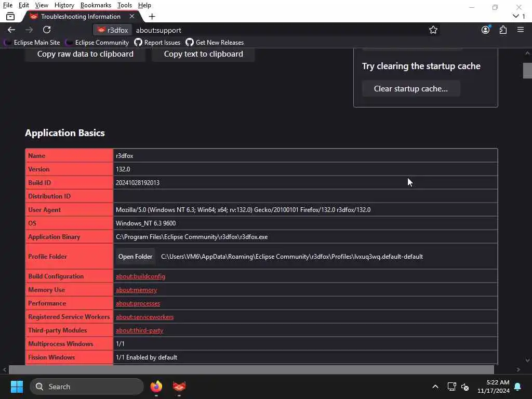
Task: Click the back navigation arrow
Action: tap(11, 30)
